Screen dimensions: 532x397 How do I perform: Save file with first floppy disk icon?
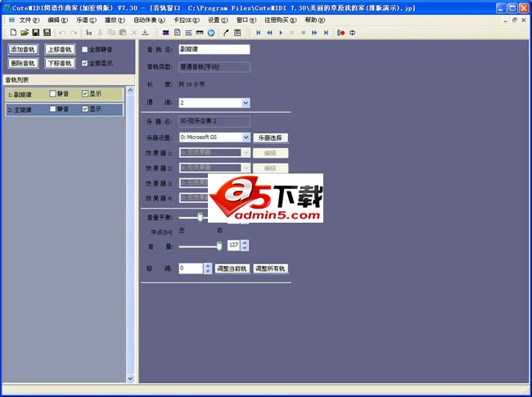pos(36,33)
